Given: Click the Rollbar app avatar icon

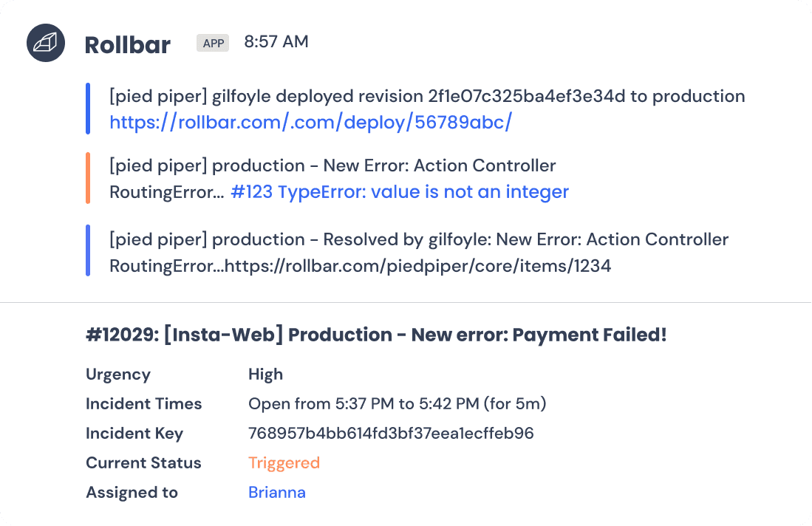Looking at the screenshot, I should click(x=46, y=43).
